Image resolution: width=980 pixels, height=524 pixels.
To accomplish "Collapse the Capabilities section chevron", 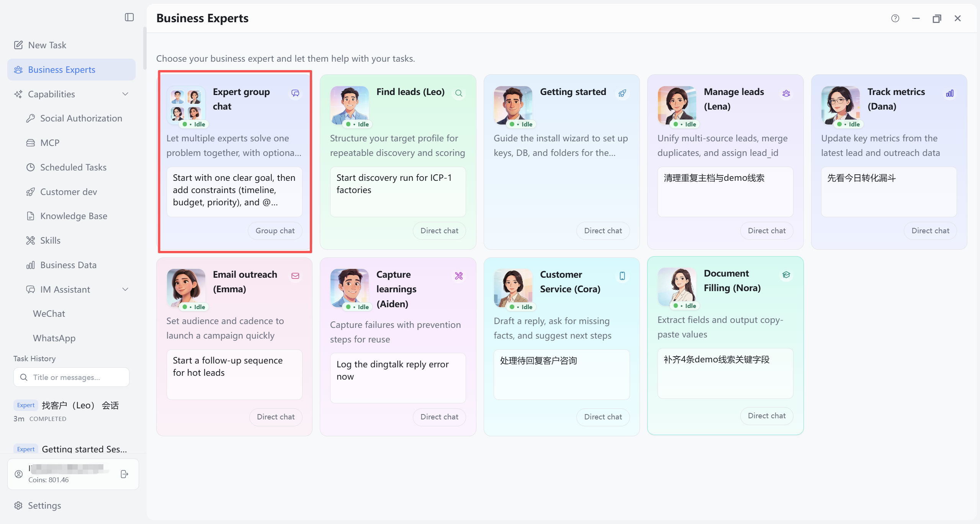I will click(x=125, y=94).
